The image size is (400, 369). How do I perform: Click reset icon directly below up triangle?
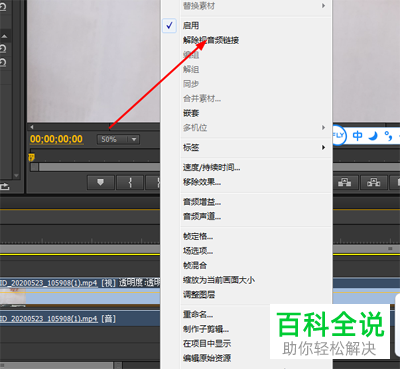click(3, 49)
